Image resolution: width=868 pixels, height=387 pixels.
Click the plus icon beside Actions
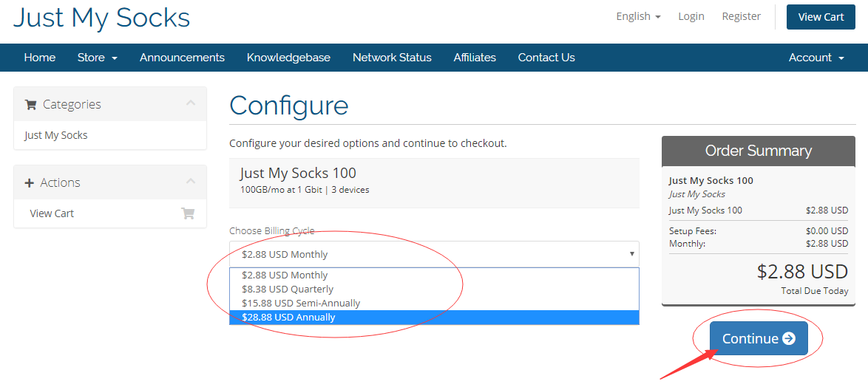tap(30, 183)
